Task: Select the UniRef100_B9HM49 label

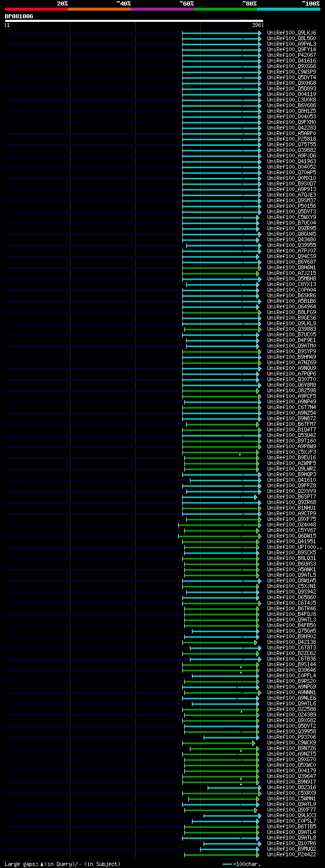Action: tap(291, 357)
